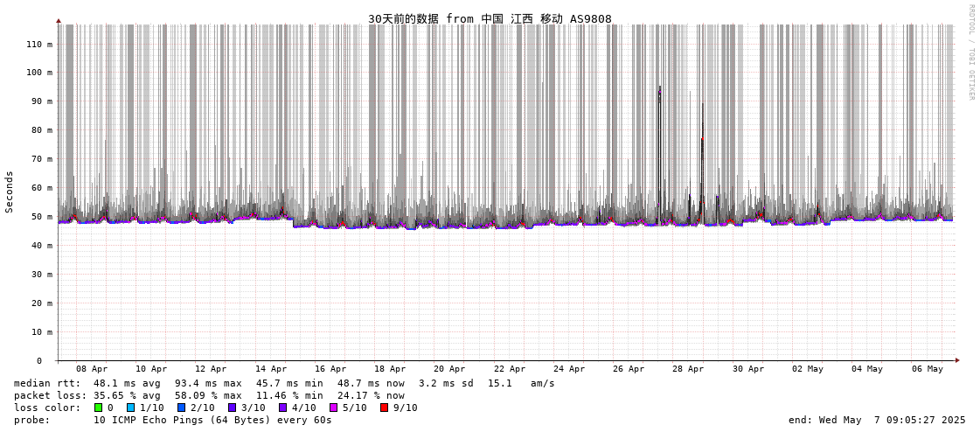
Task: Click the '20 Apr' x-axis label
Action: pos(449,370)
